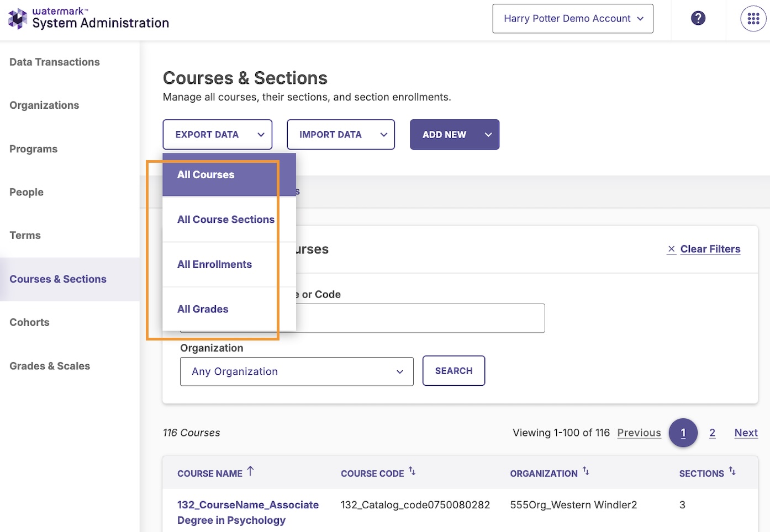Image resolution: width=770 pixels, height=532 pixels.
Task: Click the course name or code field
Action: click(362, 318)
